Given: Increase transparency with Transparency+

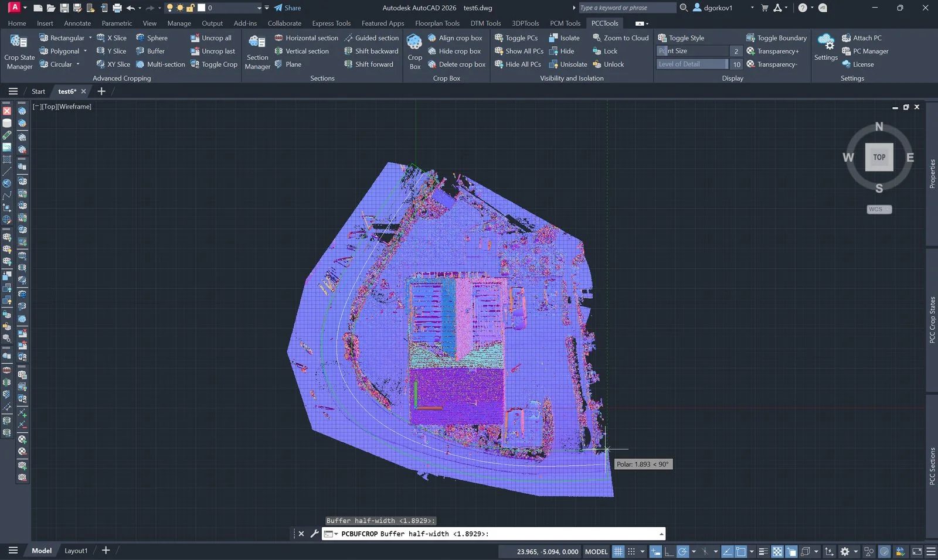Looking at the screenshot, I should [772, 51].
